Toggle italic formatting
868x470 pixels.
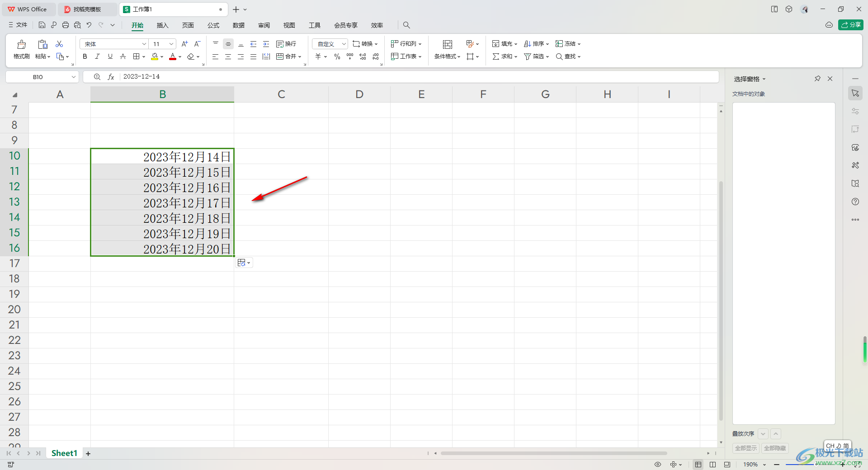pos(98,56)
